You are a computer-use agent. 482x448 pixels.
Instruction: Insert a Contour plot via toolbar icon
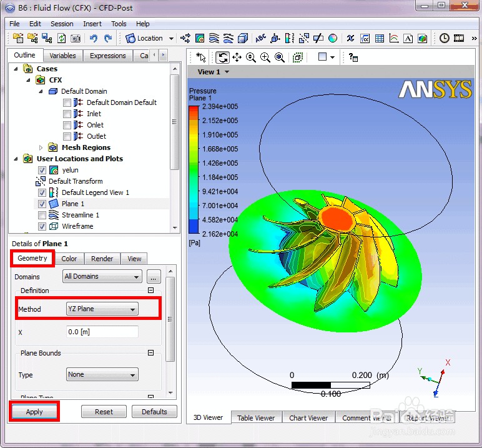[200, 38]
